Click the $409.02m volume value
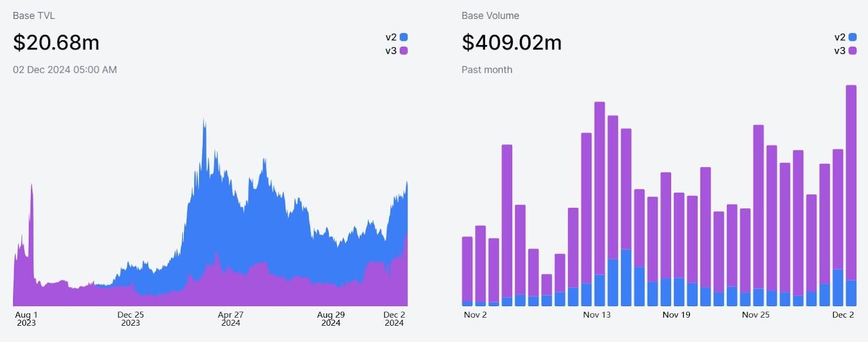868x342 pixels. [x=511, y=42]
